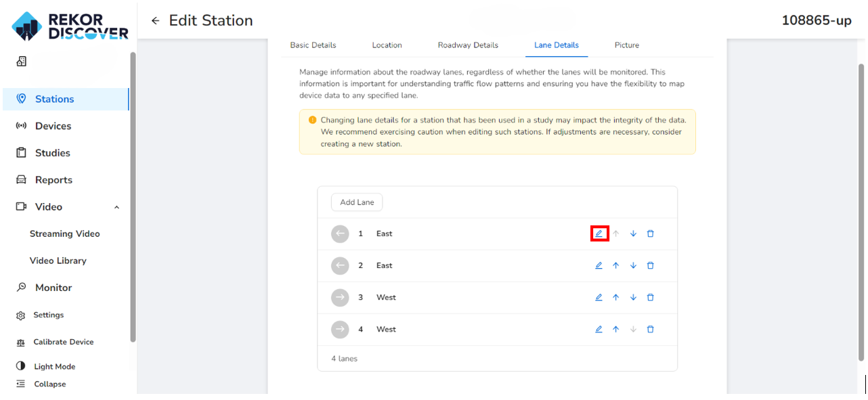Switch to Location tab
The image size is (868, 400).
tap(387, 45)
